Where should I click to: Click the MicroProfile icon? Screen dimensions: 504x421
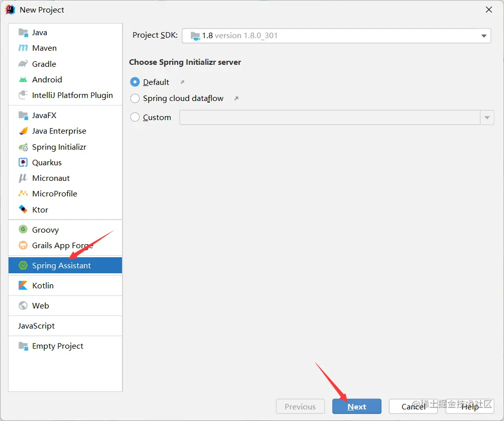point(23,193)
